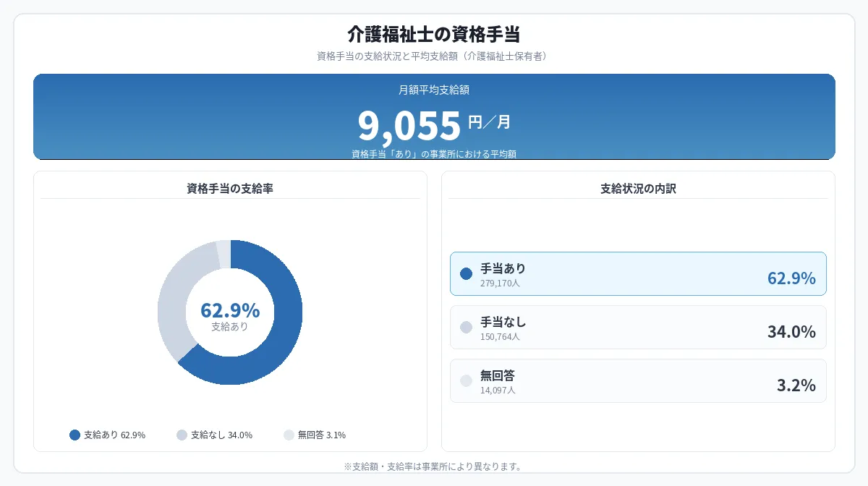Click the 3.2% value in 無回答 card

pos(796,385)
